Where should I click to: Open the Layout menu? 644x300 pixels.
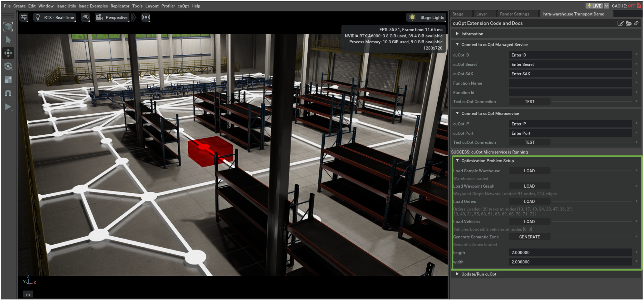tap(152, 6)
